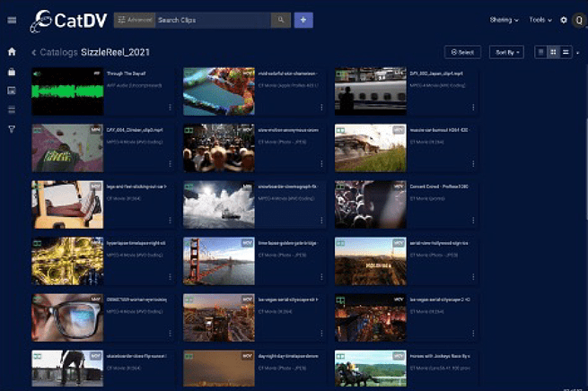Open the Tools dropdown menu

click(540, 20)
